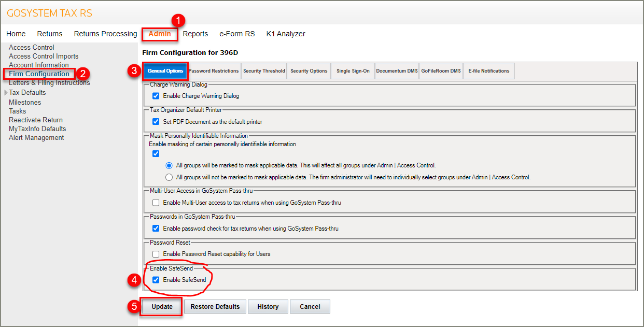This screenshot has height=327, width=644.
Task: Open Firm Configuration in the sidebar
Action: click(x=39, y=74)
